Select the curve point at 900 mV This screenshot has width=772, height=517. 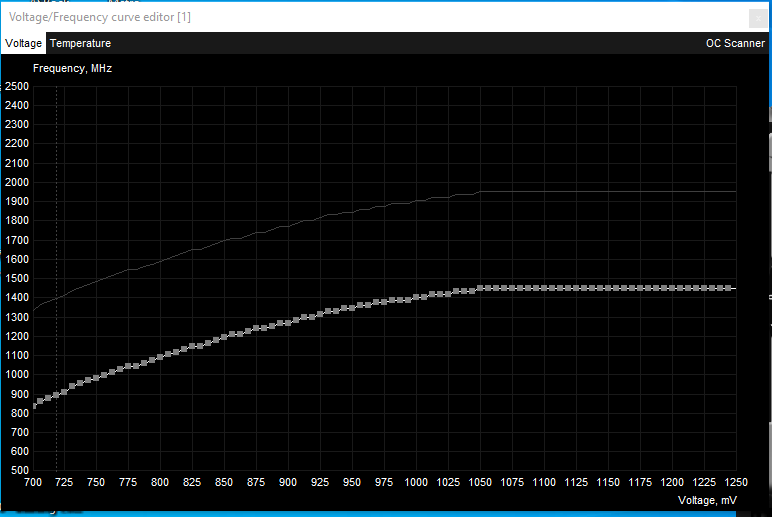[x=288, y=323]
